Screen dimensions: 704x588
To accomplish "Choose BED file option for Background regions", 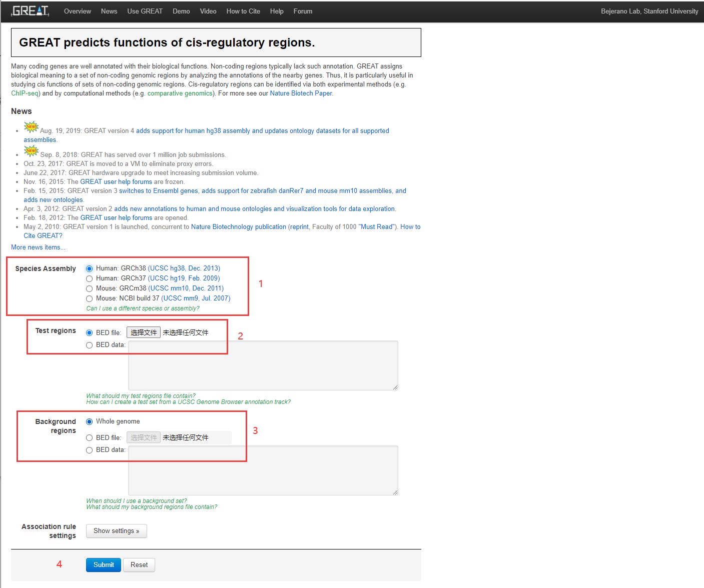I will [x=89, y=437].
